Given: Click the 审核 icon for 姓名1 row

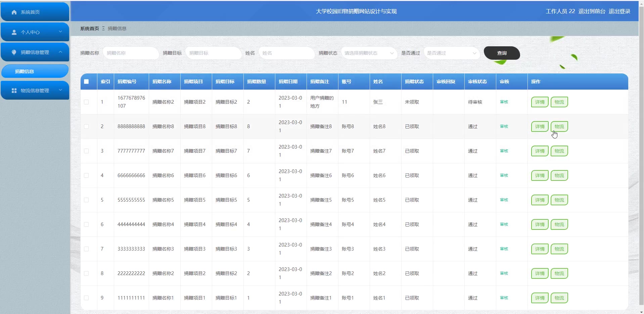Looking at the screenshot, I should point(504,298).
